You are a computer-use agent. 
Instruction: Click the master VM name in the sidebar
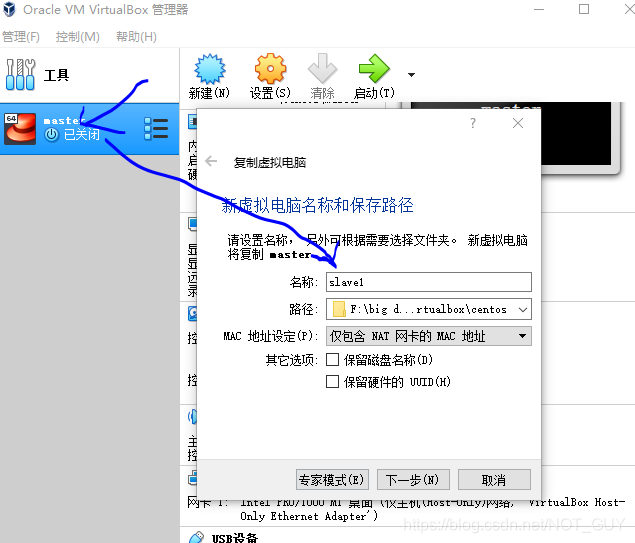tap(64, 121)
